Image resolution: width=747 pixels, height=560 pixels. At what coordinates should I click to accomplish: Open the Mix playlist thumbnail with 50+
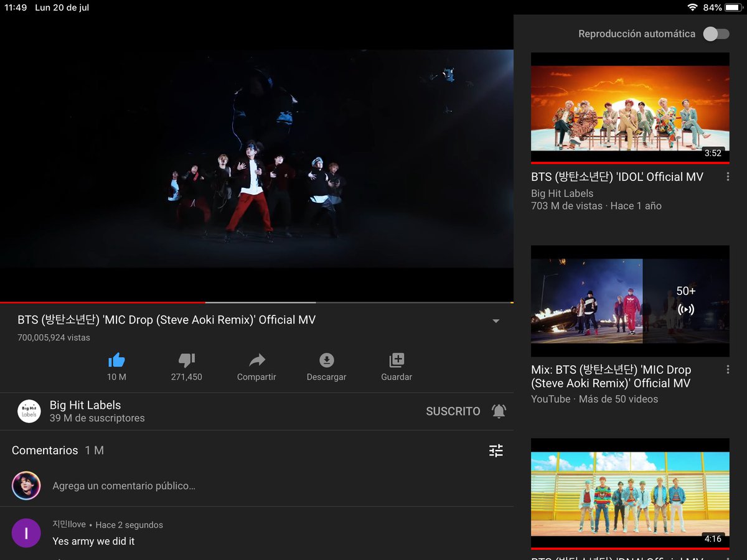pyautogui.click(x=630, y=301)
